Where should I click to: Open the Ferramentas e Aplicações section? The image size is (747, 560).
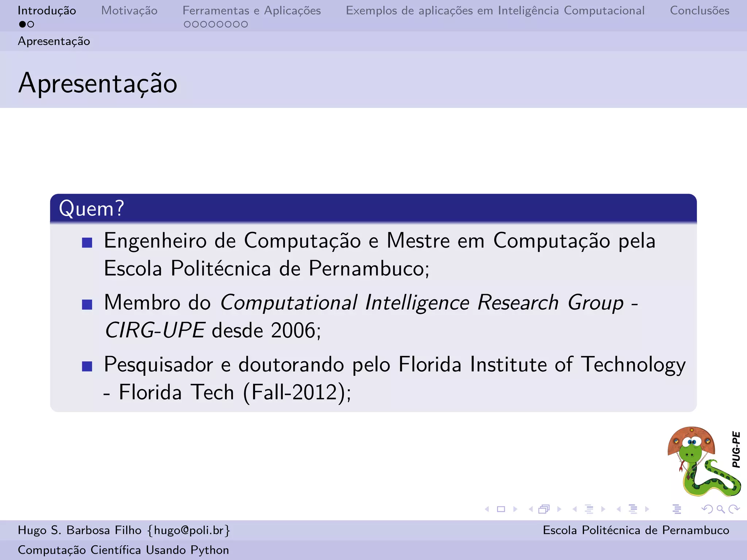(252, 11)
